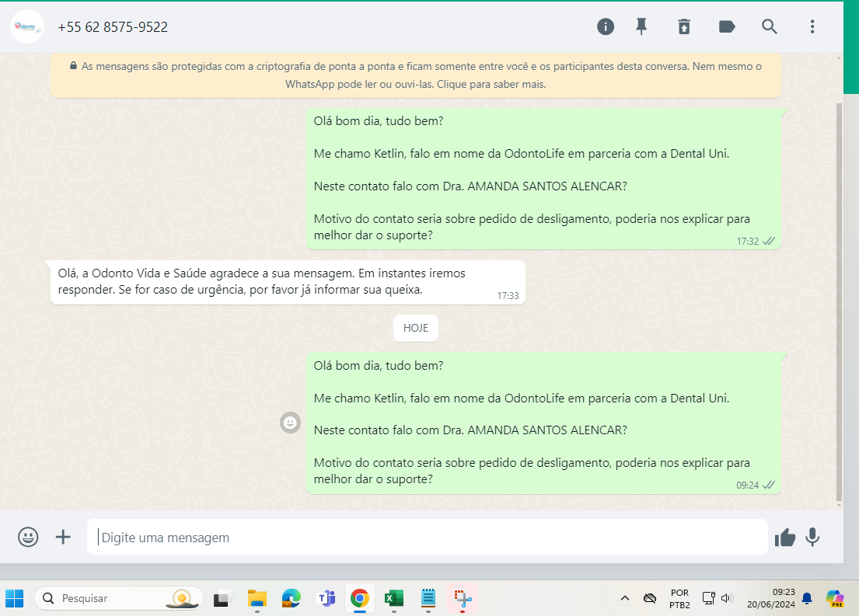Open emoji picker beside message field

28,537
